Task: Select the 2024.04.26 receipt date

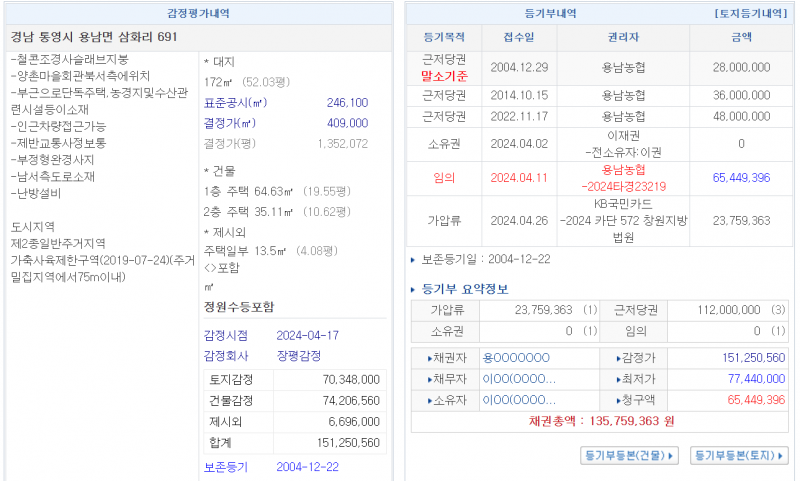Action: pos(519,221)
